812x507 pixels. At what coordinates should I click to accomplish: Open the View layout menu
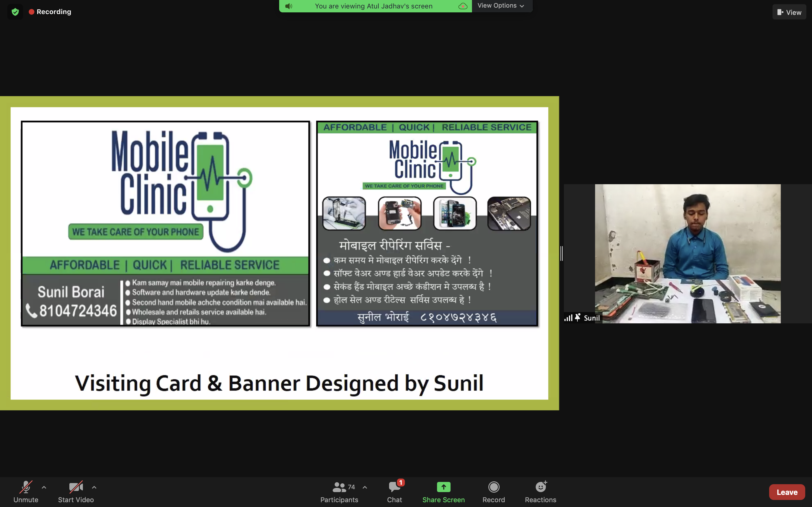coord(789,12)
